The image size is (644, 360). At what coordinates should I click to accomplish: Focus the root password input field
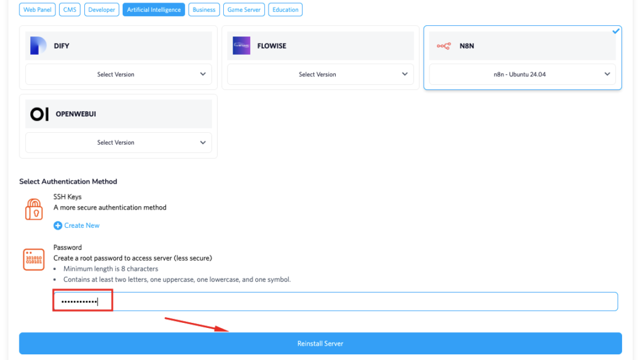(336, 301)
